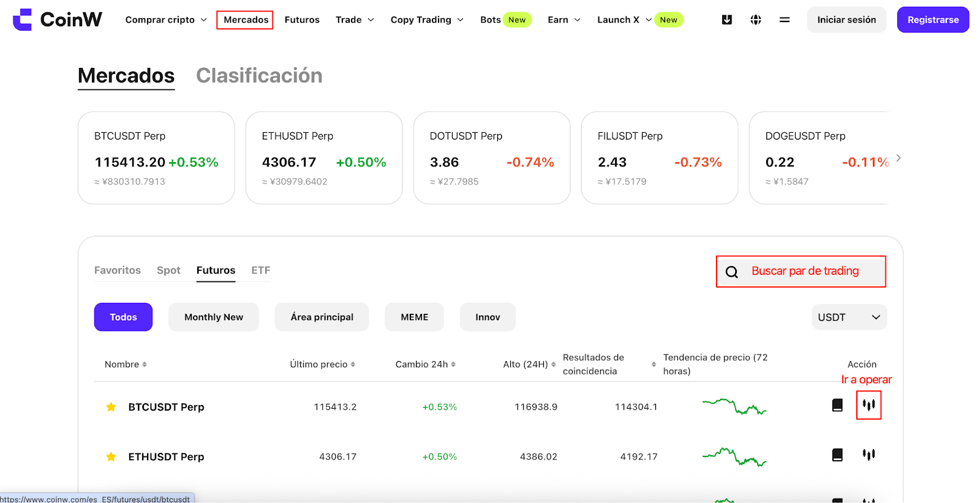Expand the Comprar cripto menu
This screenshot has width=980, height=503.
[x=166, y=20]
